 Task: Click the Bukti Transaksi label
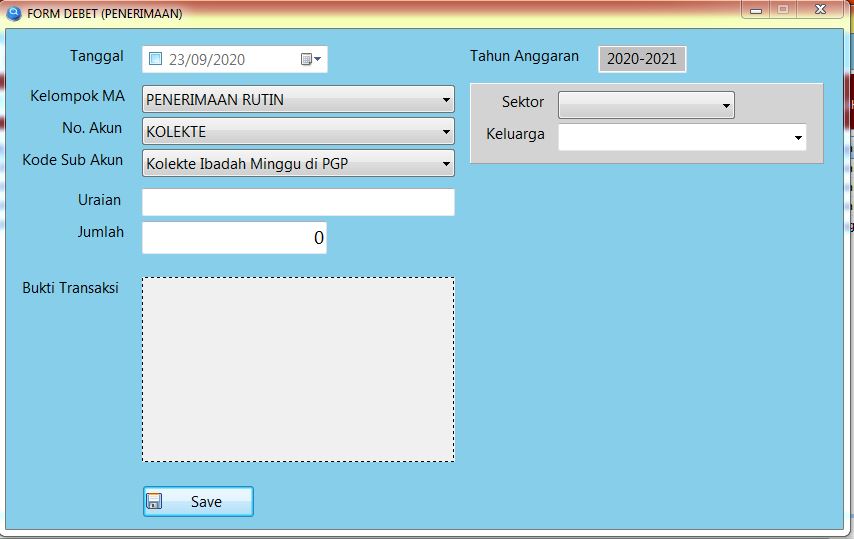coord(70,287)
